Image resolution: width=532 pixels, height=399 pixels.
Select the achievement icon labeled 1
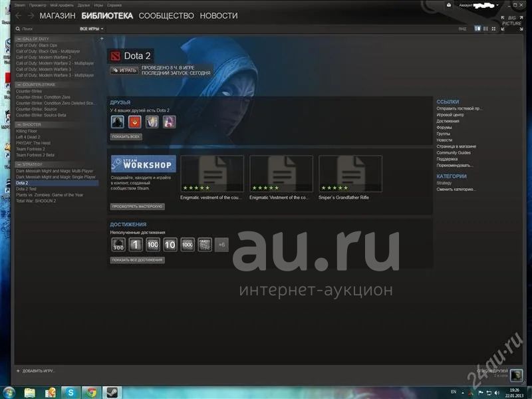point(136,245)
